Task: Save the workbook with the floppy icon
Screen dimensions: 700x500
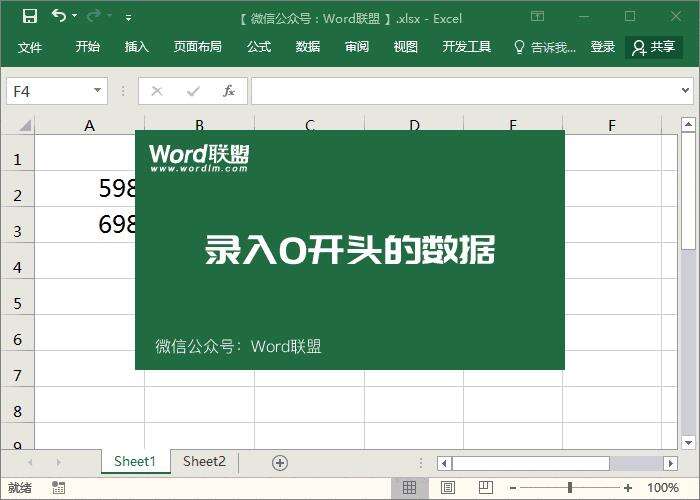Action: click(30, 17)
